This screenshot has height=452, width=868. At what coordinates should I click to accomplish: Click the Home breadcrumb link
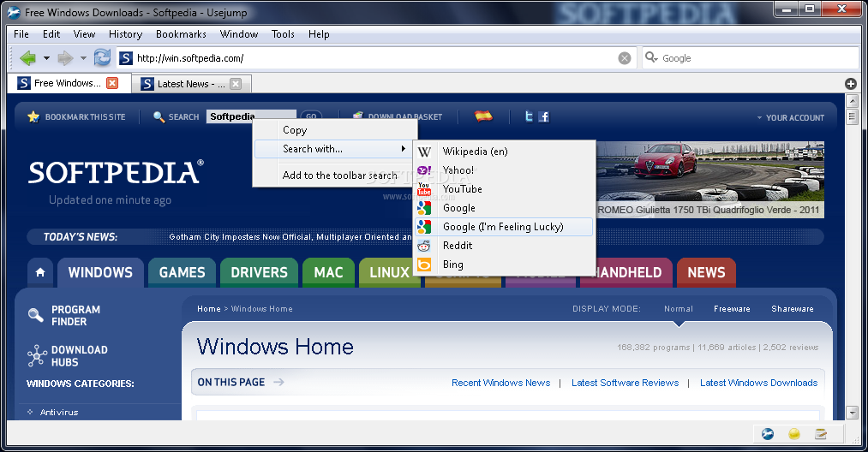pos(209,309)
